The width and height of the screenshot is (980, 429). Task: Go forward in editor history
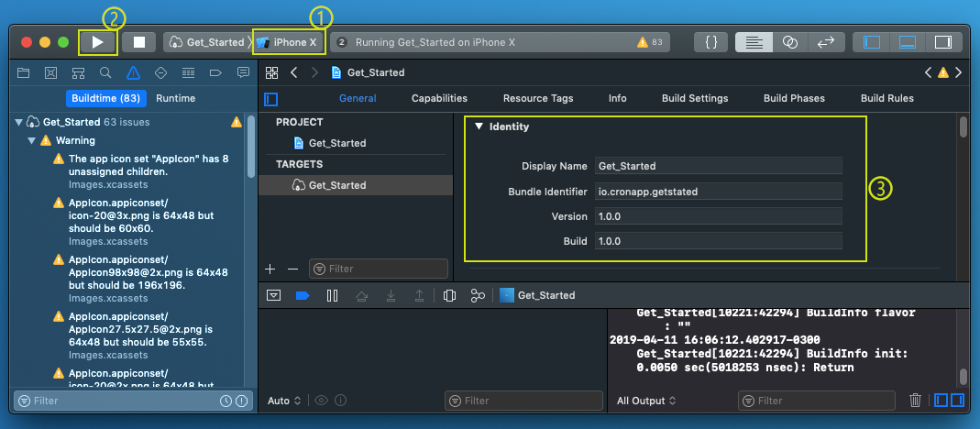click(x=314, y=72)
